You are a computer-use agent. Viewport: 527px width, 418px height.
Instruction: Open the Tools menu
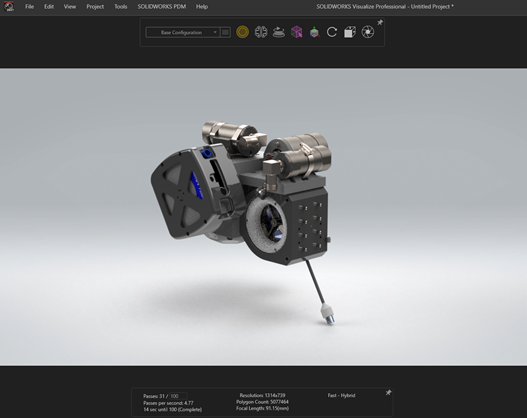pyautogui.click(x=120, y=6)
